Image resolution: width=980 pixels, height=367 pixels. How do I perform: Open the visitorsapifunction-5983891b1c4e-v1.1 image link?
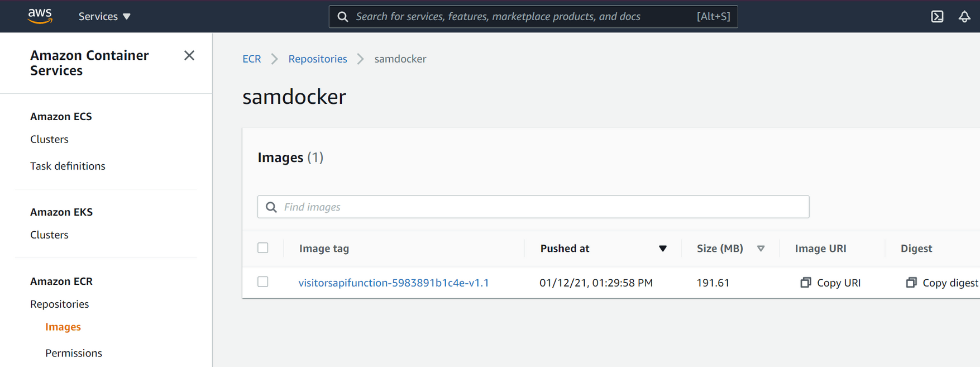click(394, 283)
